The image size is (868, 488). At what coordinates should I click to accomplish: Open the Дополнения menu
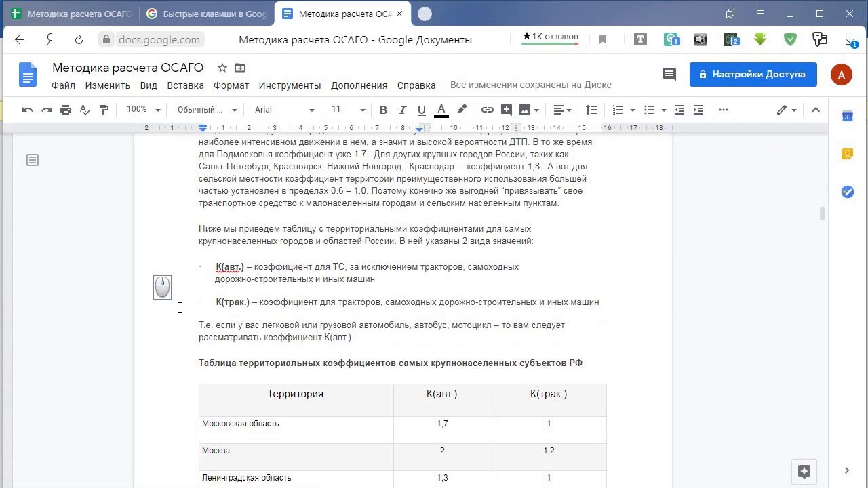click(x=359, y=85)
